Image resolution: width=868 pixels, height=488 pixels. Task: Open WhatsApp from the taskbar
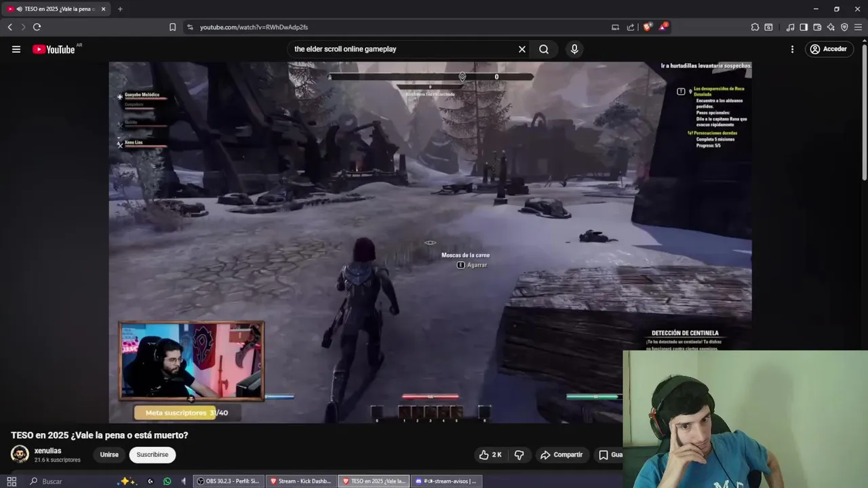[167, 481]
